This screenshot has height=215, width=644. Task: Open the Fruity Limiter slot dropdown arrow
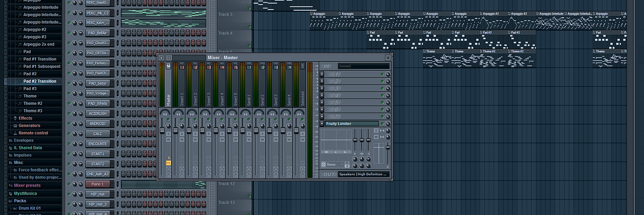[321, 124]
